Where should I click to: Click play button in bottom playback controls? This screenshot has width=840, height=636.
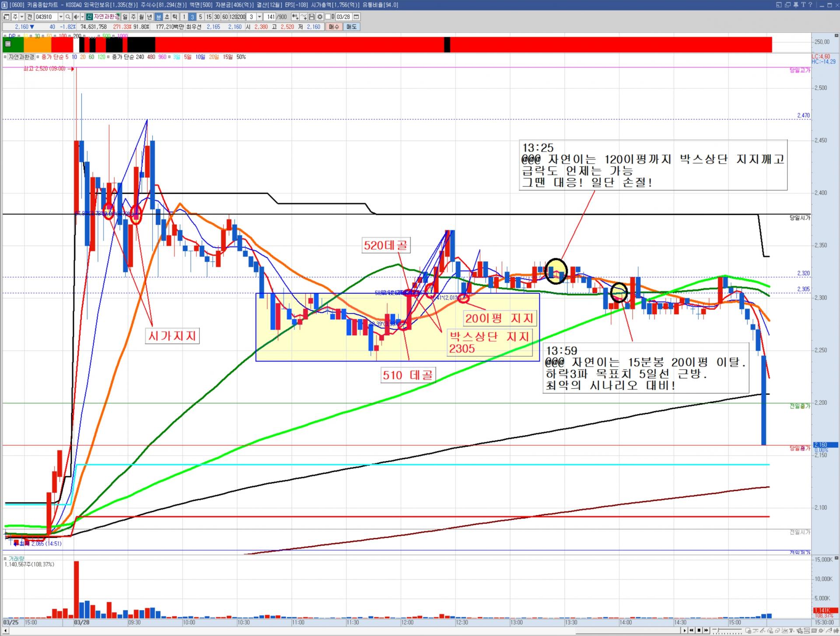click(x=685, y=630)
